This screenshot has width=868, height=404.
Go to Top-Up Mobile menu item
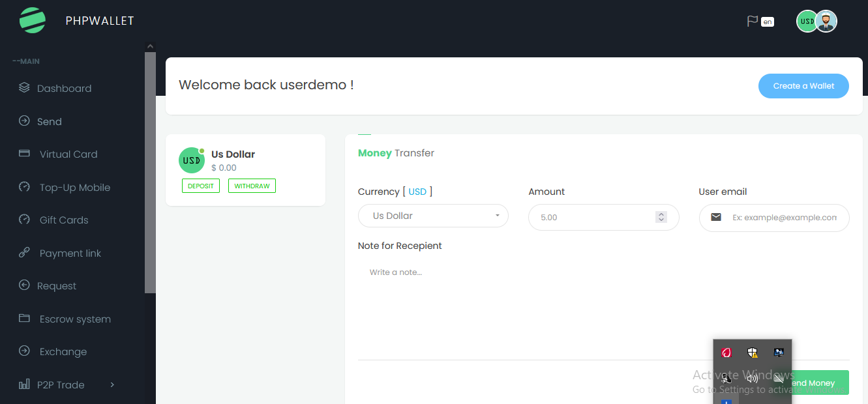(x=74, y=188)
